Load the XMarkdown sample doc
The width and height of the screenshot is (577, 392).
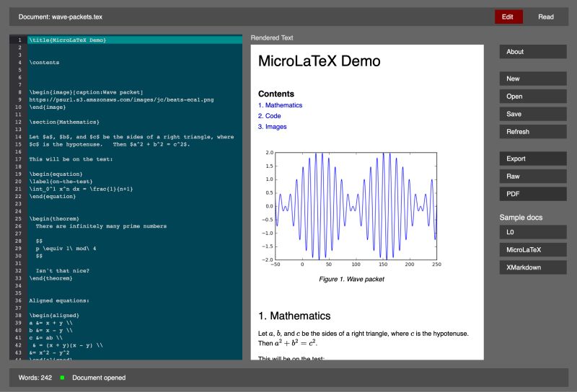(533, 267)
